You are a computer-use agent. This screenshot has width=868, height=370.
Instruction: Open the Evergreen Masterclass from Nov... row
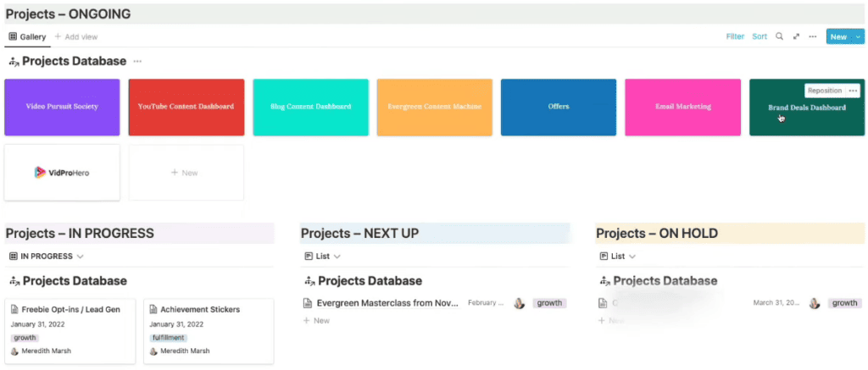(x=387, y=303)
